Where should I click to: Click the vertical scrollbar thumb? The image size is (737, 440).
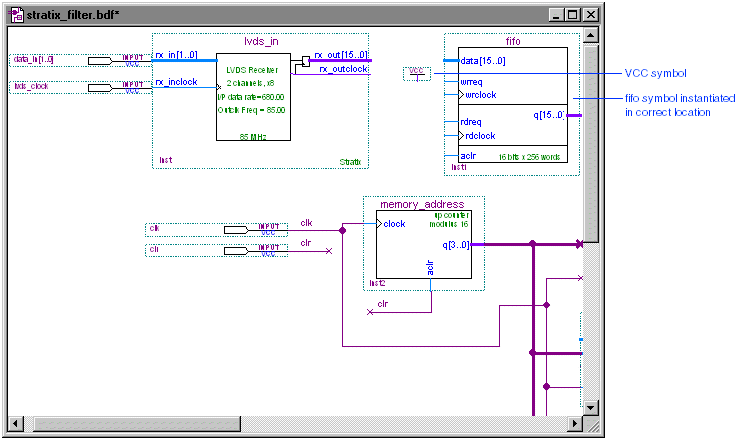tap(591, 140)
